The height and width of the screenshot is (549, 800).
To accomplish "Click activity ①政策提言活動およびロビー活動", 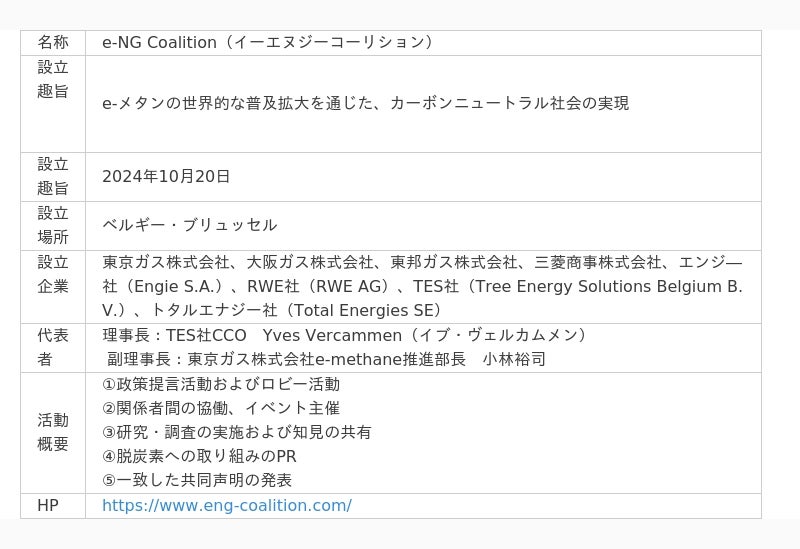I will click(x=221, y=384).
